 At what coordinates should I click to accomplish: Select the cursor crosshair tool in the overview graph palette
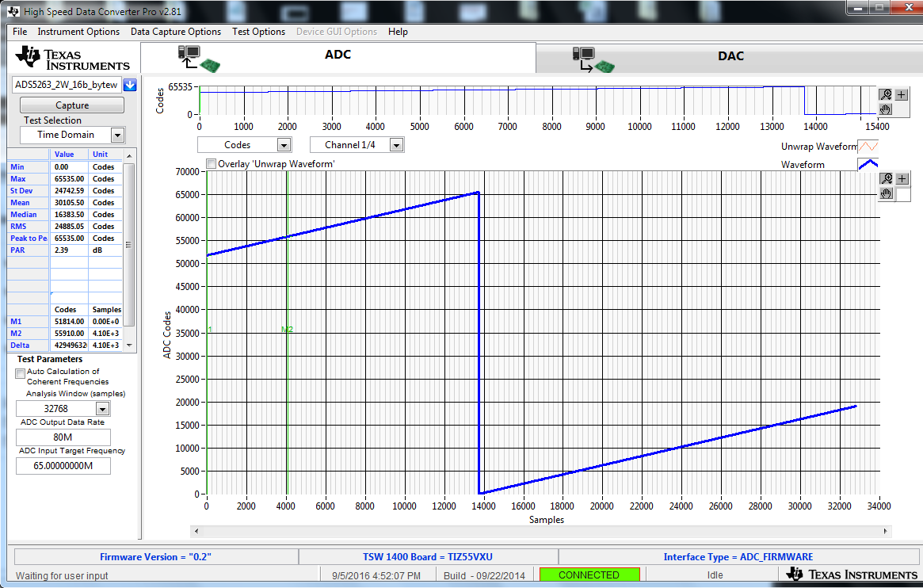[x=902, y=95]
